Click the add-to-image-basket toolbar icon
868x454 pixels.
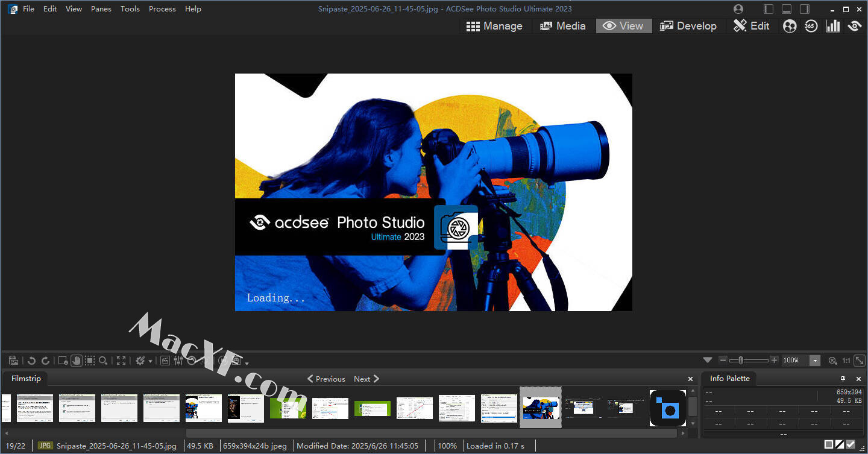tap(63, 361)
